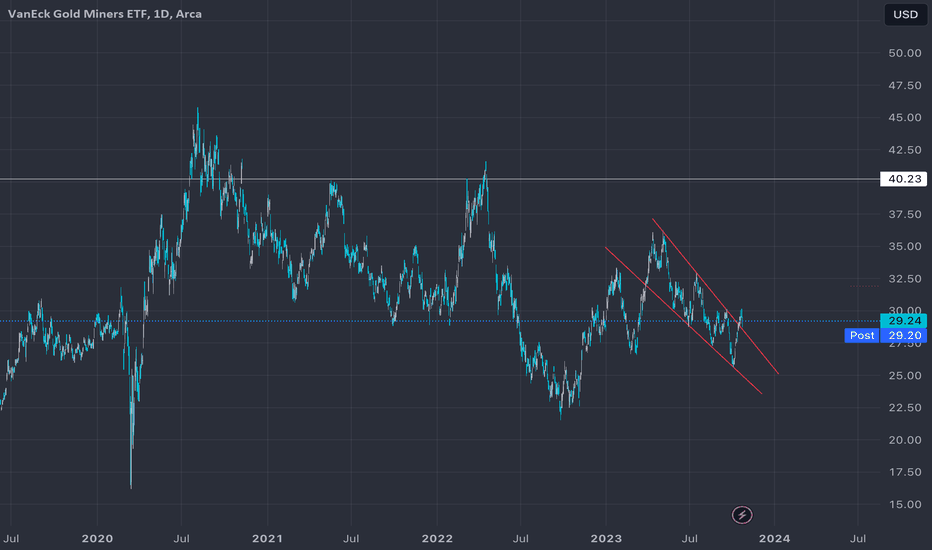Click the lightning bolt event icon

(x=742, y=515)
